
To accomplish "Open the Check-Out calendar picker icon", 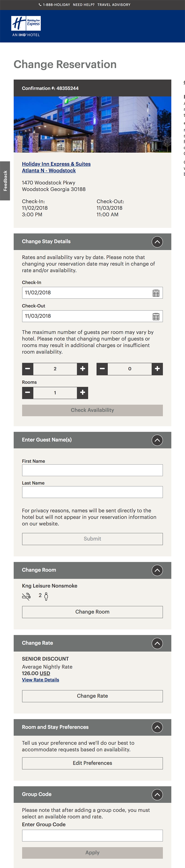I will click(x=156, y=316).
